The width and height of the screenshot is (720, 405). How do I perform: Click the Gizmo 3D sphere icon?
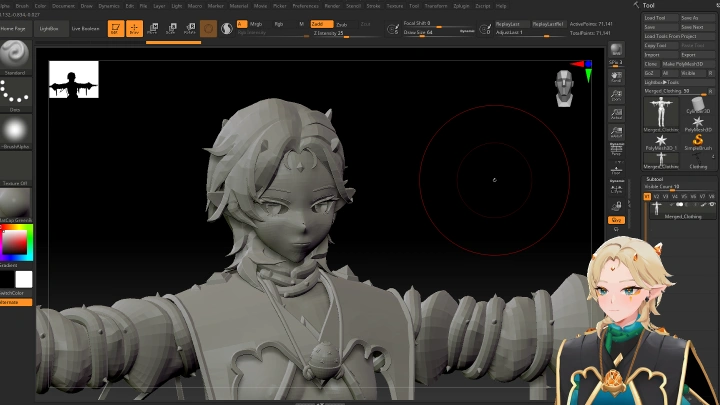(x=208, y=28)
